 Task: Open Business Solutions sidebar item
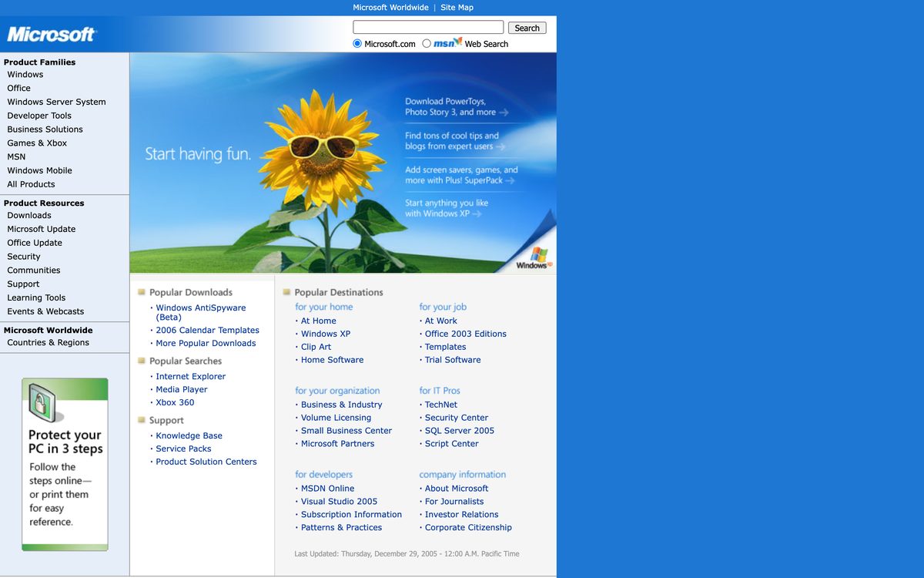(x=45, y=129)
